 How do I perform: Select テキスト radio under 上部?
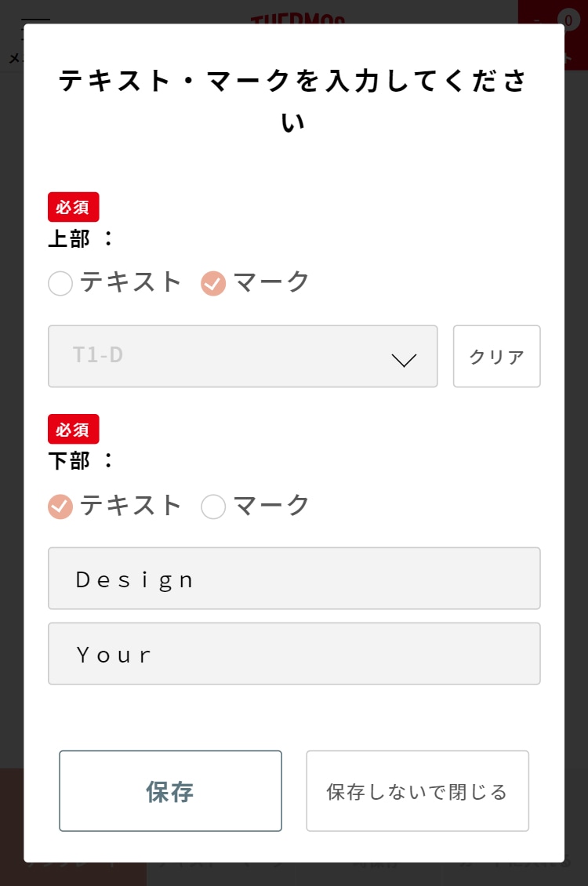[60, 283]
